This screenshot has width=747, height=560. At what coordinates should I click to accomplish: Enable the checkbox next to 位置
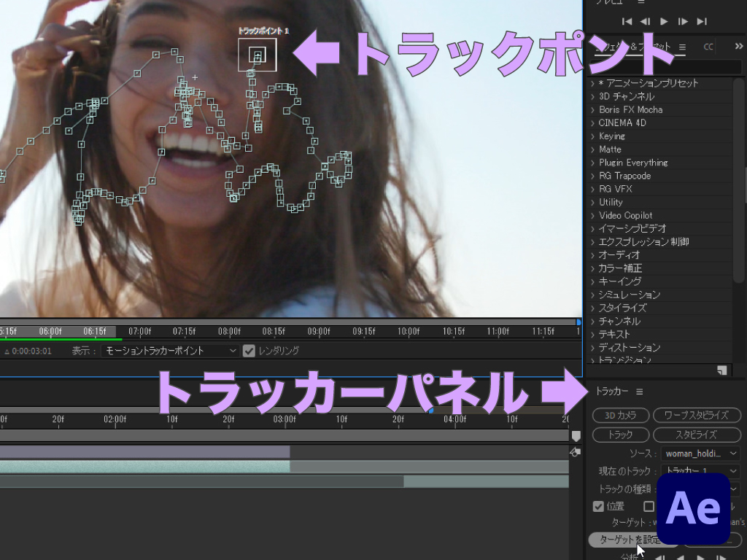[x=649, y=507]
